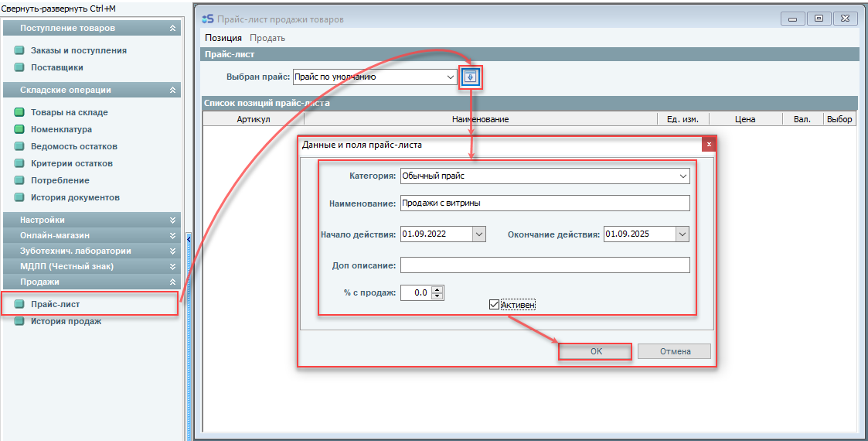868x441 pixels.
Task: Click the Отмена button
Action: tap(675, 351)
